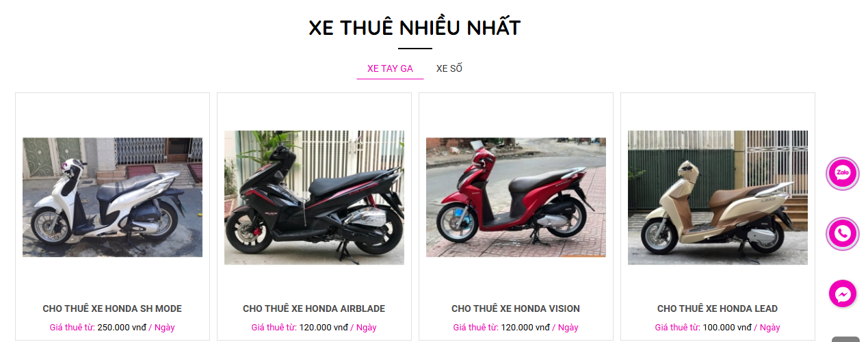Tap the pink phone call icon
The image size is (868, 342).
point(843,234)
